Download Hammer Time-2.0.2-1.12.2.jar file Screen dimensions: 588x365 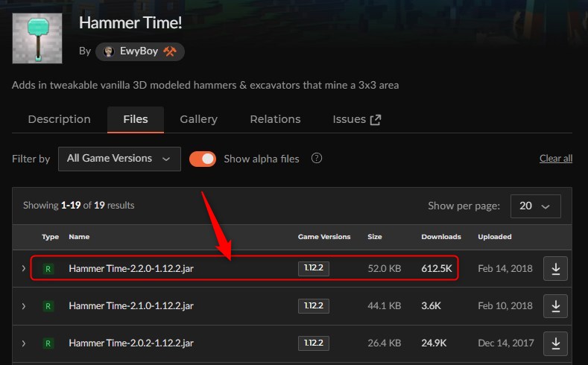point(555,343)
